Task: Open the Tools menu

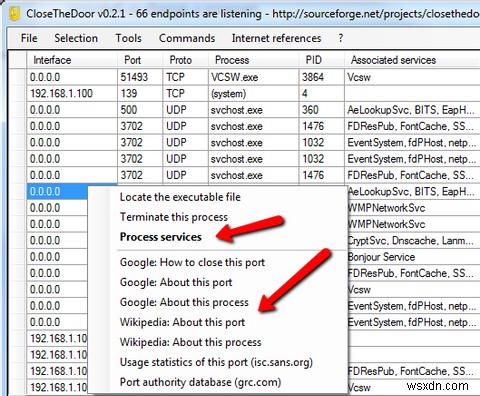Action: click(128, 38)
